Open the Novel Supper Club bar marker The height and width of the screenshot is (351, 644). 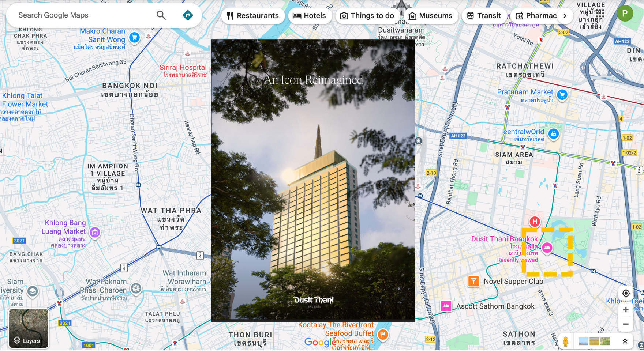click(473, 281)
